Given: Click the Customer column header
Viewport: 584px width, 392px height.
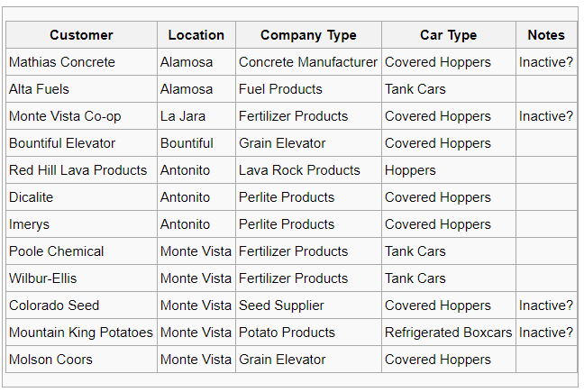Looking at the screenshot, I should coord(82,35).
